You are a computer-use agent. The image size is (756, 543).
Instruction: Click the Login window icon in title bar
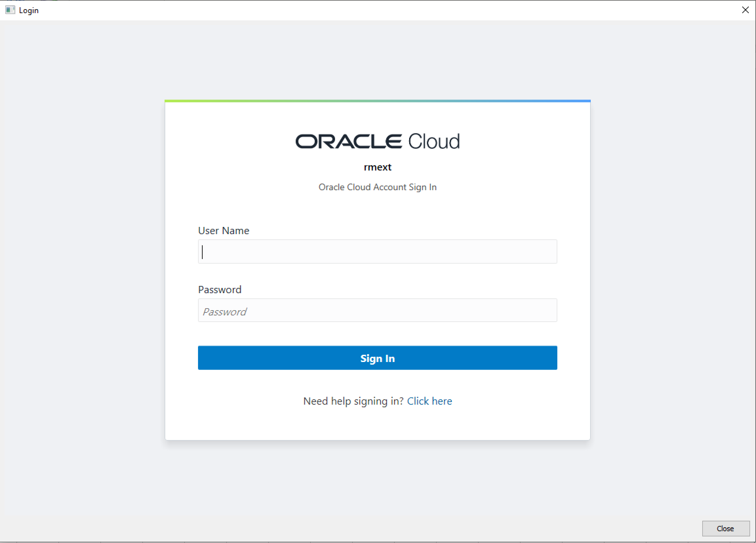click(x=10, y=10)
